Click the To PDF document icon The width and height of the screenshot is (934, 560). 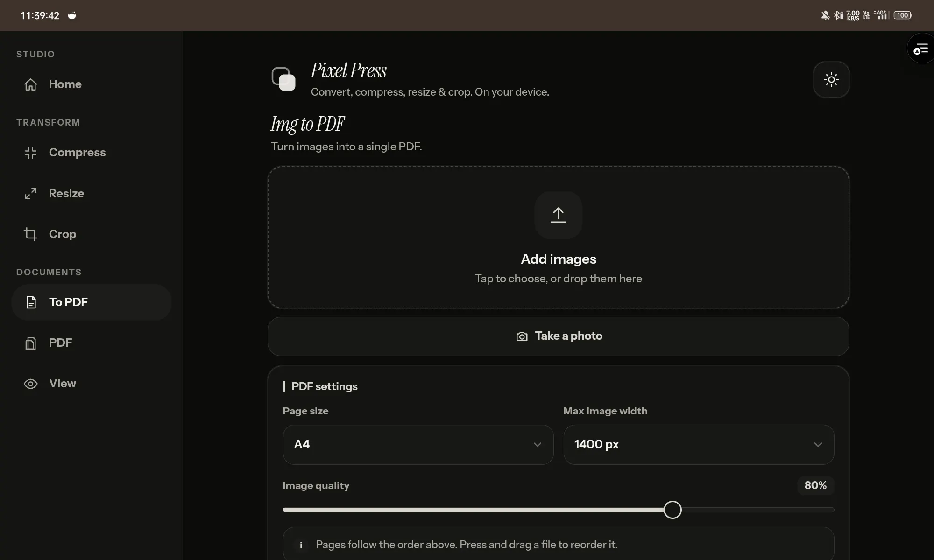[31, 302]
